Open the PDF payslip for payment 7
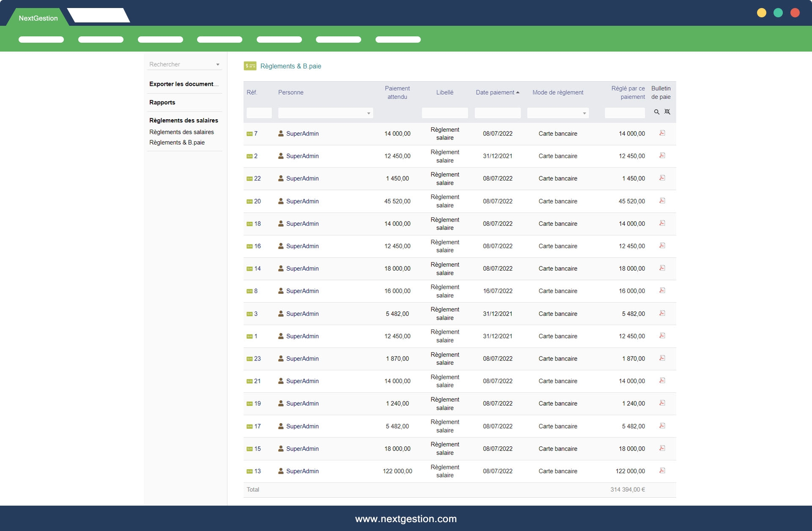Screen dimensions: 812x531 (662, 133)
